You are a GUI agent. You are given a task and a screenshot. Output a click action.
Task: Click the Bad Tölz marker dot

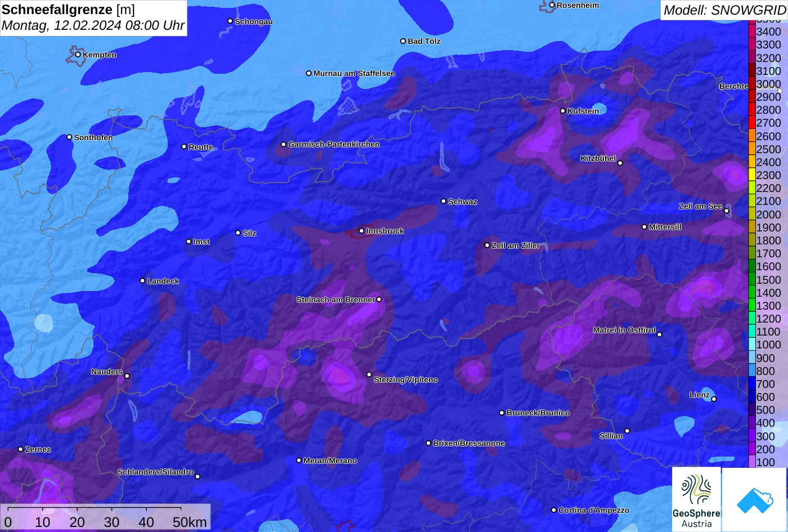pos(403,41)
